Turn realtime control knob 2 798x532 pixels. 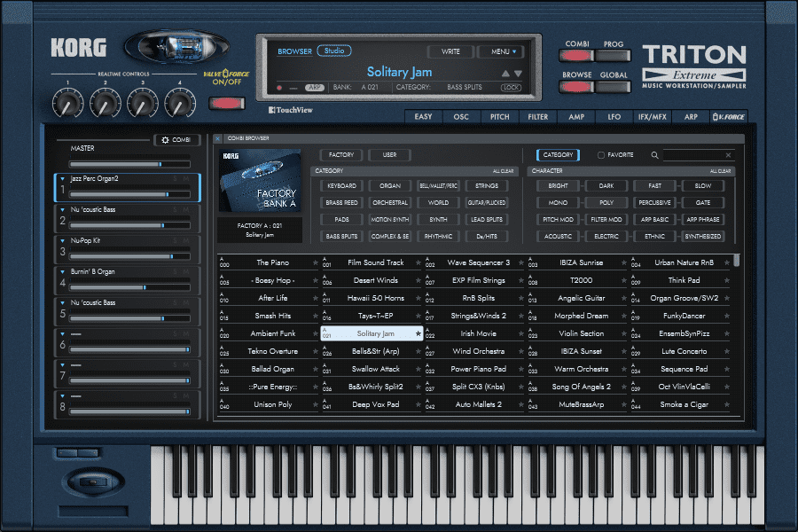coord(105,103)
